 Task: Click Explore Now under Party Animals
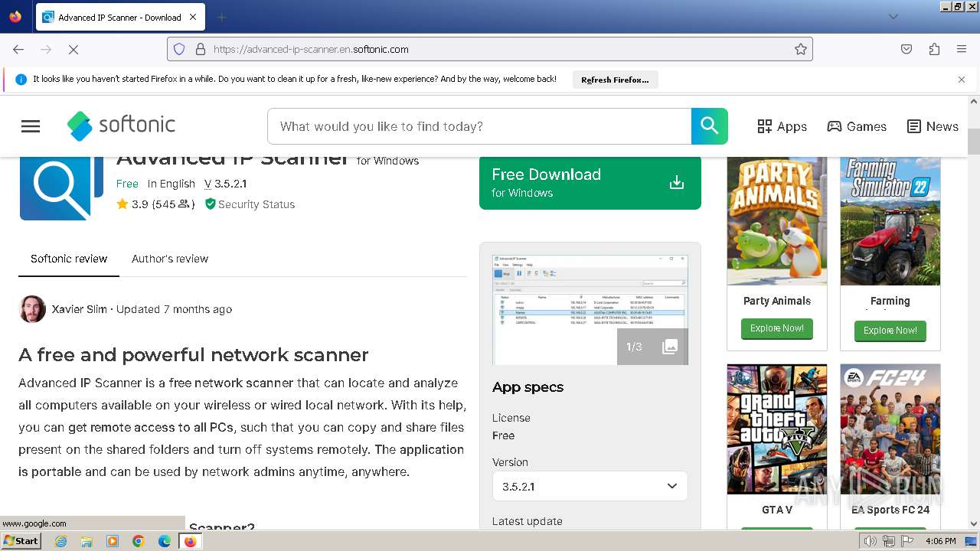[776, 328]
